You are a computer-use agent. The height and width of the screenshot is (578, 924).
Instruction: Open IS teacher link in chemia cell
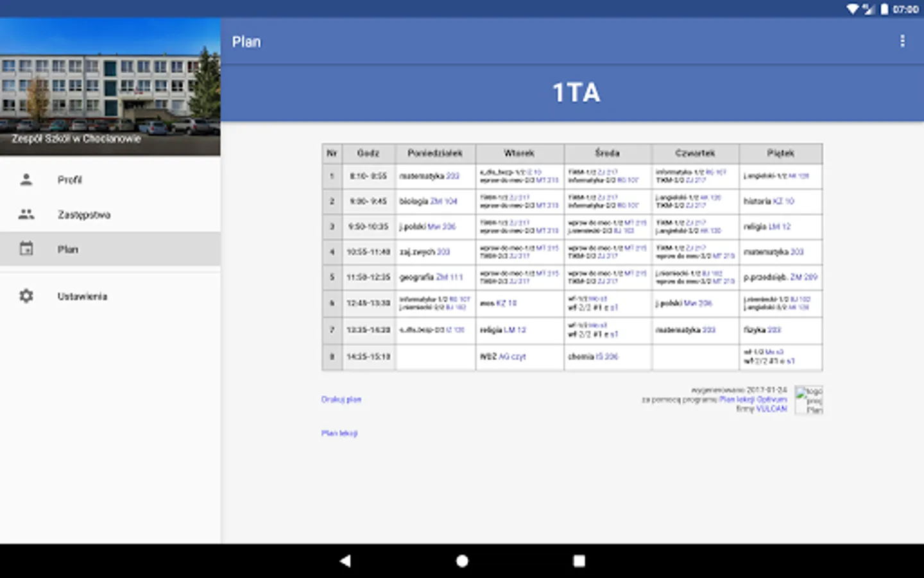point(600,356)
